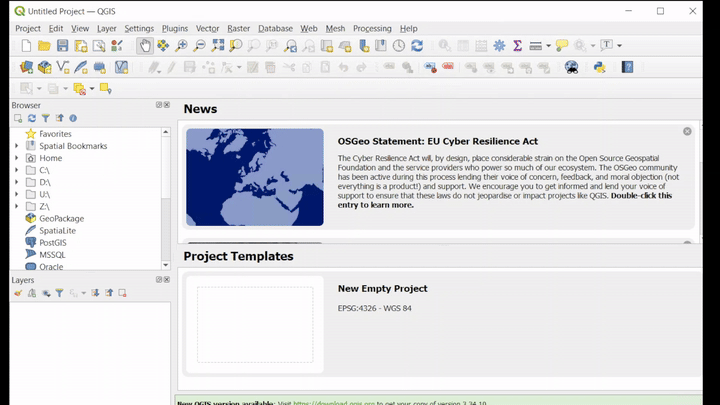Open the Temporal Controller clock icon
Viewport: 720px width, 405px height.
[x=399, y=45]
